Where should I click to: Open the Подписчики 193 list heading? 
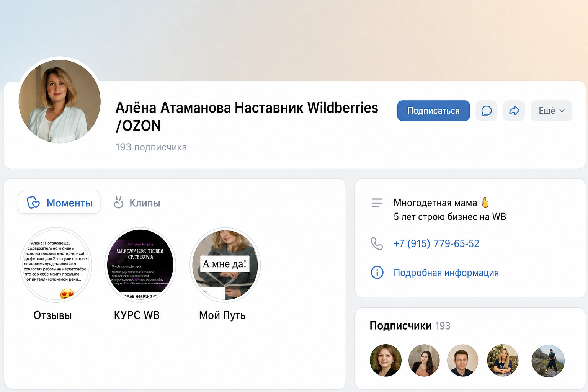[x=410, y=326]
